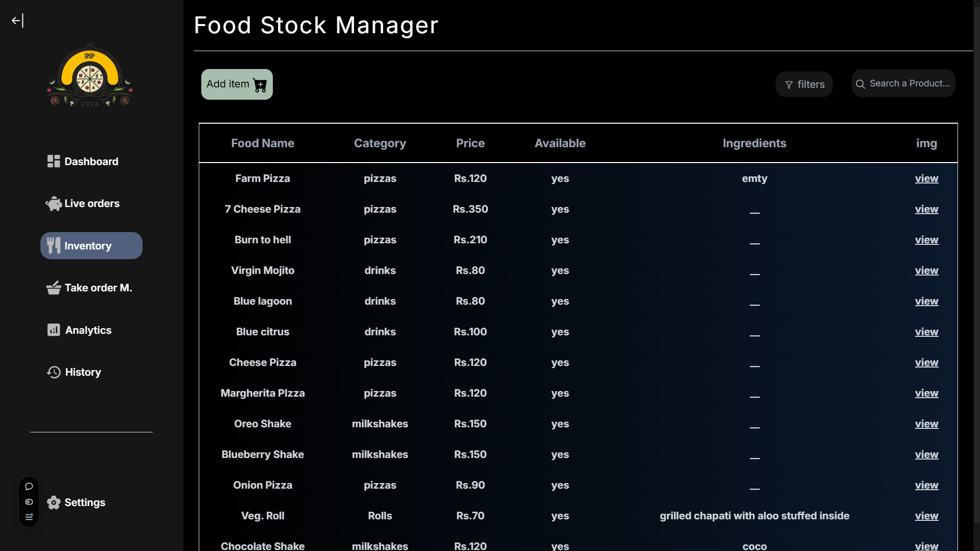Open the chat bubble icon in toolbar
The width and height of the screenshot is (980, 551).
pos(29,487)
